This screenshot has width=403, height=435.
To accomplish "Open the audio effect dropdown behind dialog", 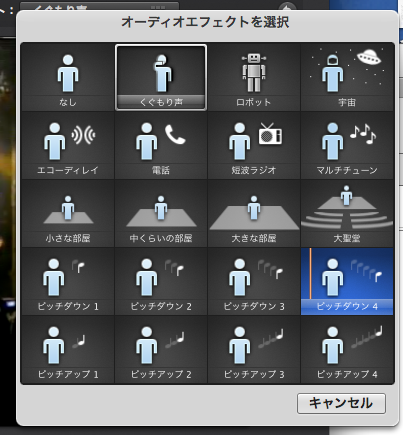I will click(99, 6).
